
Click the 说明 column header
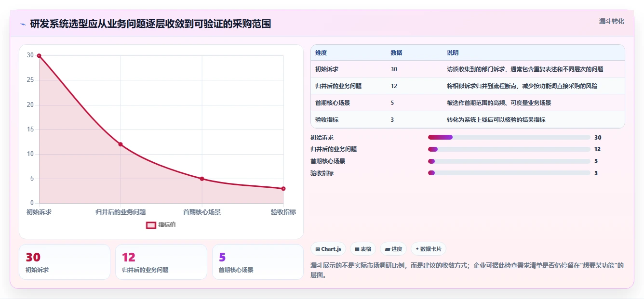pyautogui.click(x=453, y=53)
